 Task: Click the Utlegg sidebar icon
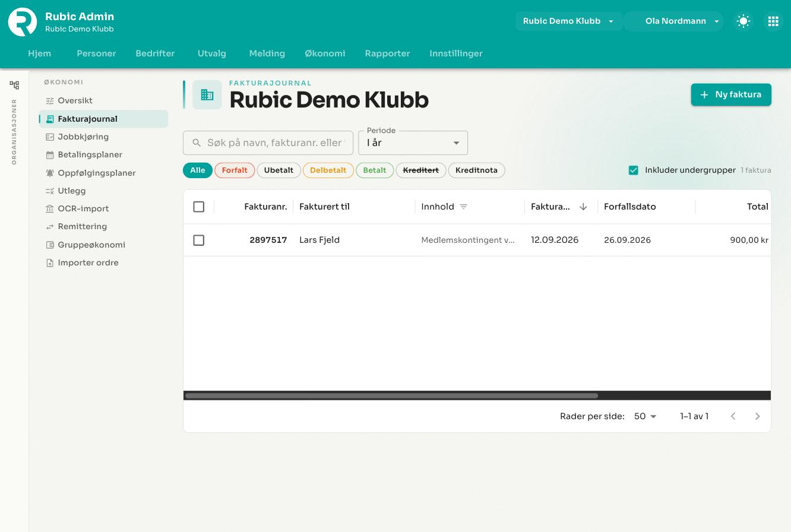(x=50, y=191)
